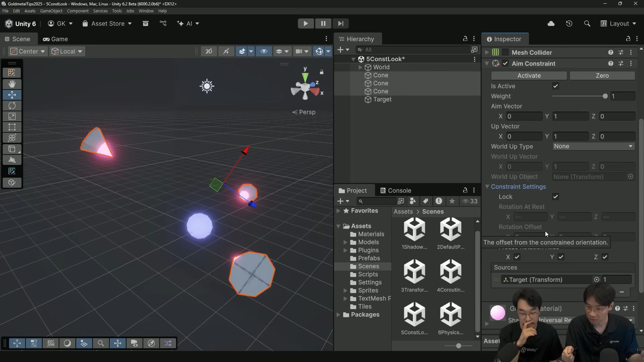Open the Layout dropdown
Screen dimensions: 644x362
tap(619, 23)
